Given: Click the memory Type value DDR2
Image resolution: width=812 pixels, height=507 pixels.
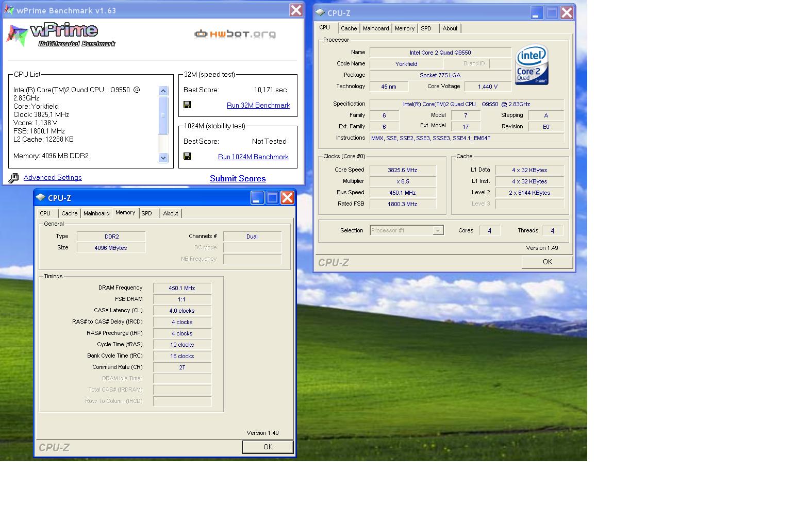Looking at the screenshot, I should click(x=111, y=236).
